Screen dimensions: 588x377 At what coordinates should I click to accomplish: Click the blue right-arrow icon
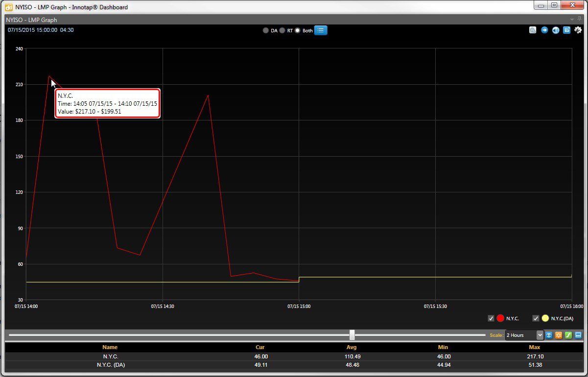(x=544, y=30)
